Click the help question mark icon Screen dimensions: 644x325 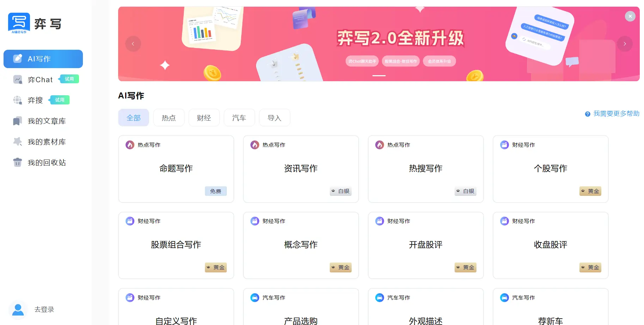coord(588,114)
